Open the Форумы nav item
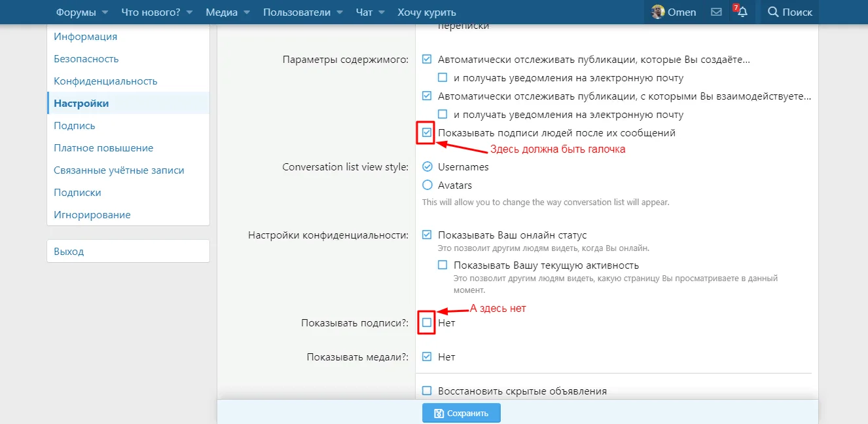 [x=76, y=12]
